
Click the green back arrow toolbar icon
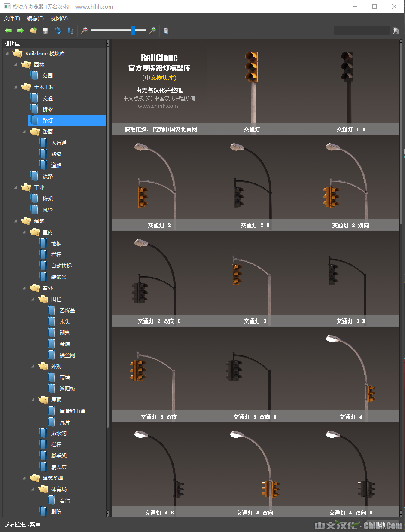8,31
